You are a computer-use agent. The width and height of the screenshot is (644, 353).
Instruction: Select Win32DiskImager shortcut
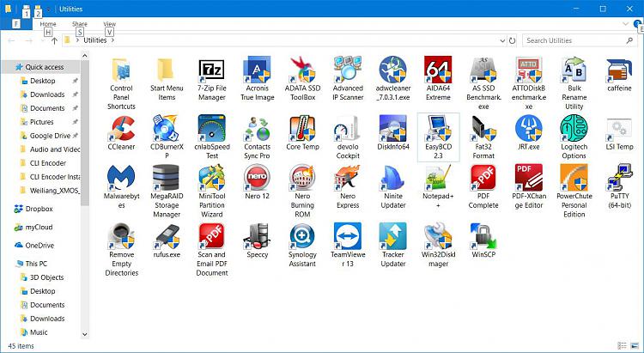(x=438, y=237)
